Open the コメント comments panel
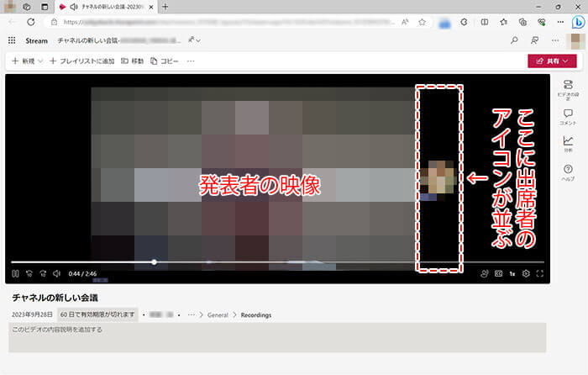This screenshot has width=588, height=375. point(568,117)
